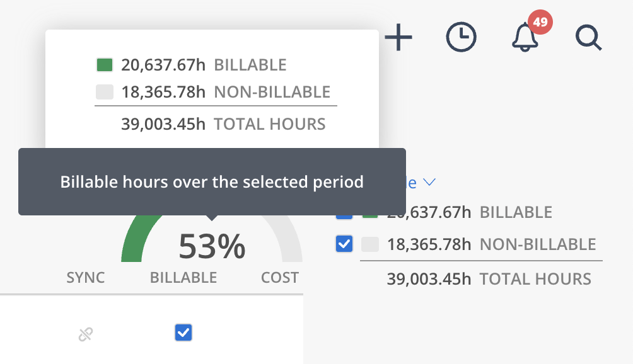The width and height of the screenshot is (633, 364).
Task: Click the green BILLABLE swatch in the popup
Action: [105, 65]
